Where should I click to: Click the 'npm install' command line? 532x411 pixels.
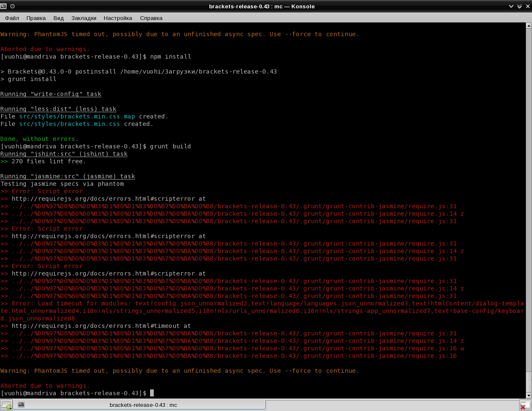96,57
